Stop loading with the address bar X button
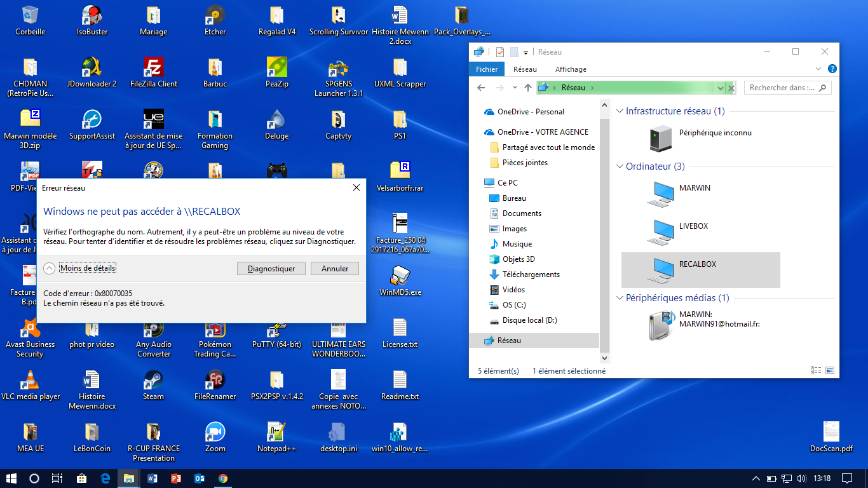This screenshot has height=488, width=868. coord(731,88)
